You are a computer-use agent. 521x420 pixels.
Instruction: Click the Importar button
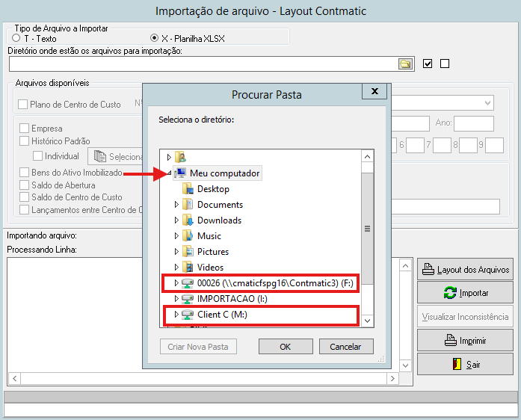click(x=465, y=293)
